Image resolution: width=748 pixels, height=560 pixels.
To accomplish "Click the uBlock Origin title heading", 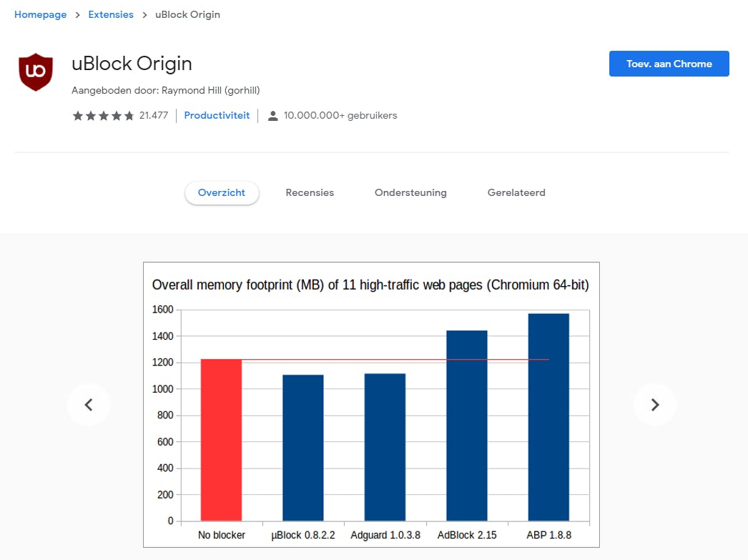I will (x=132, y=64).
